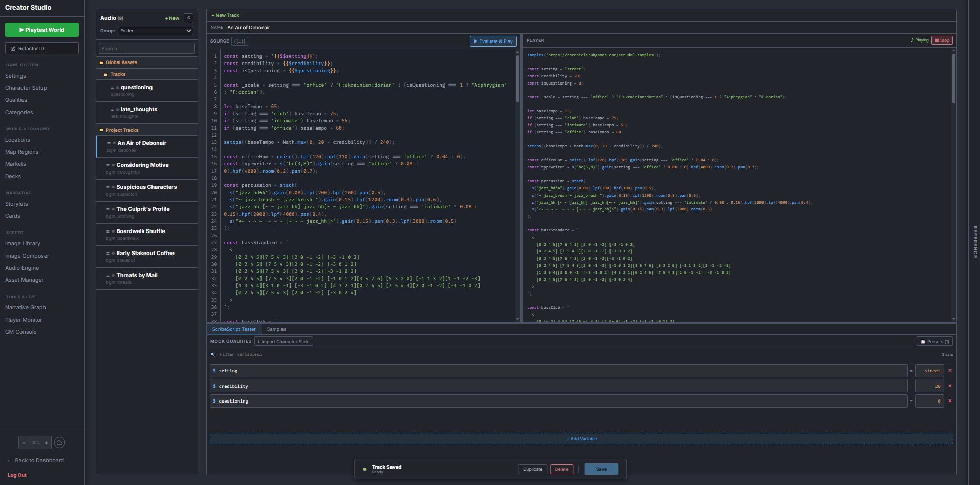The image size is (980, 485).
Task: Remove the questioning variable with red X
Action: (950, 401)
